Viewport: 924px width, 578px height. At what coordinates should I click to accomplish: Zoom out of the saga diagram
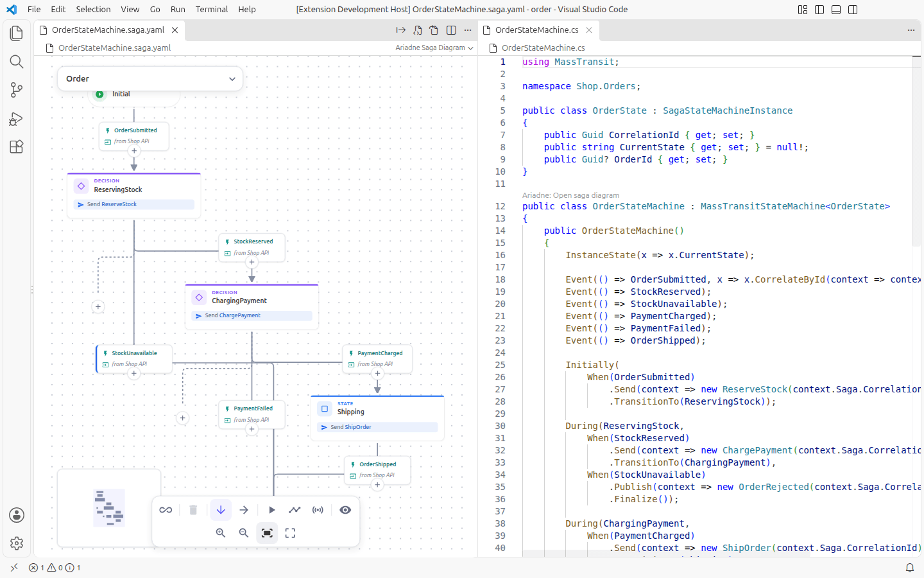[244, 533]
